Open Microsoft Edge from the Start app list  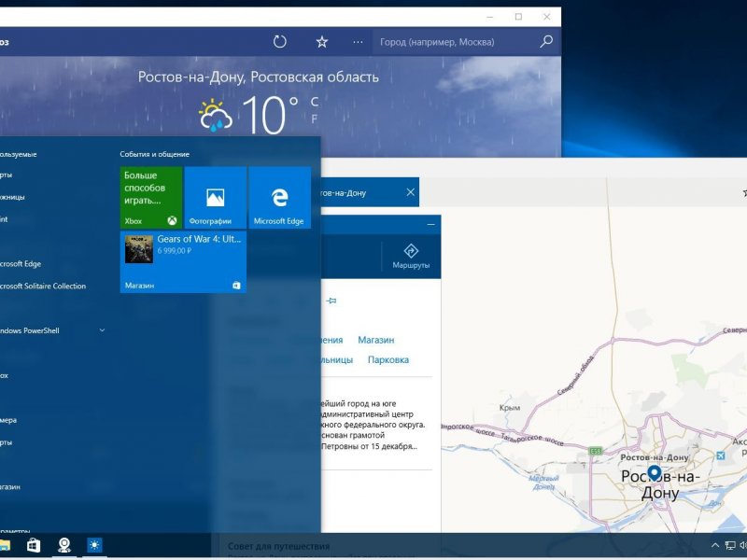click(20, 264)
